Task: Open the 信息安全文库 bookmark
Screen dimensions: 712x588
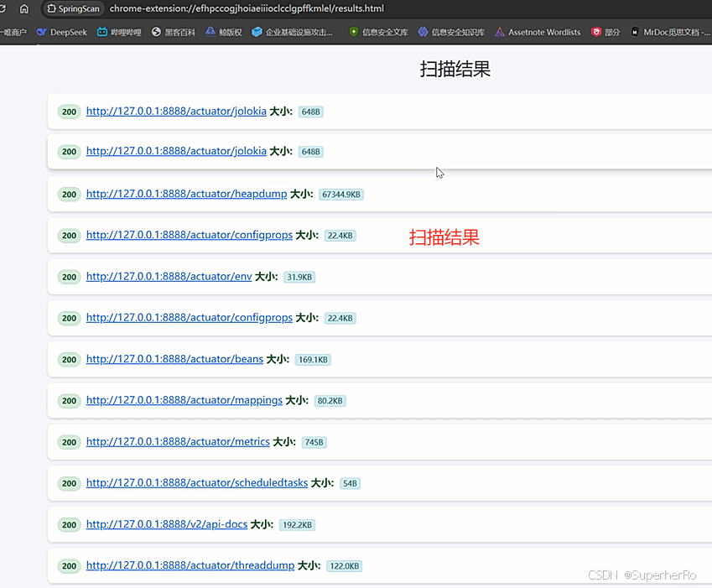Action: (x=379, y=32)
